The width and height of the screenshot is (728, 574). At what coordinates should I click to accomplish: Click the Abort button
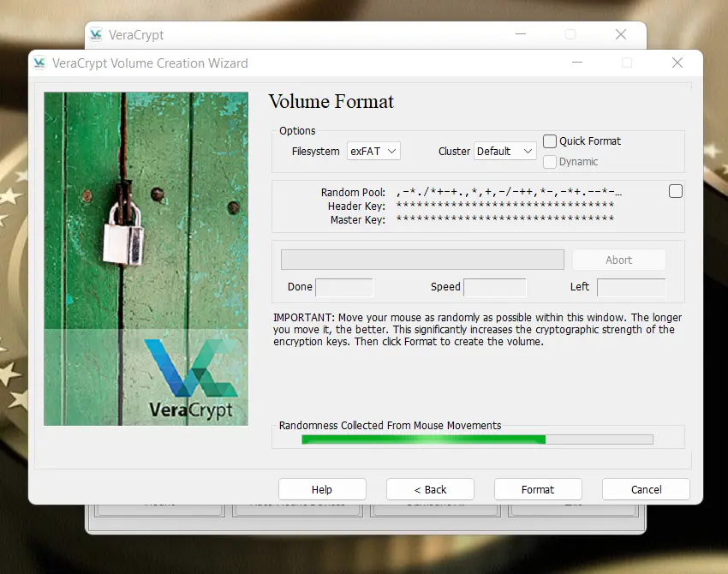[x=619, y=260]
